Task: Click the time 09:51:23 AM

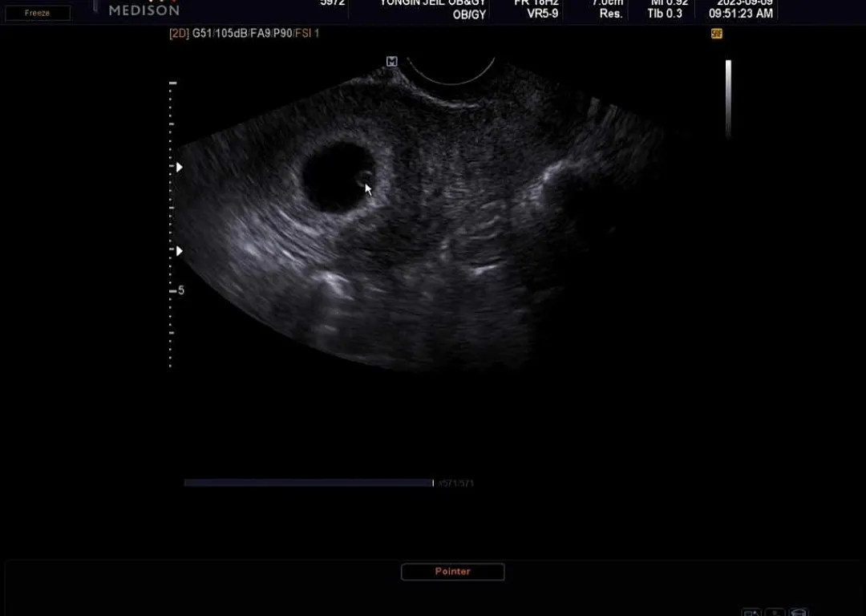Action: [741, 14]
